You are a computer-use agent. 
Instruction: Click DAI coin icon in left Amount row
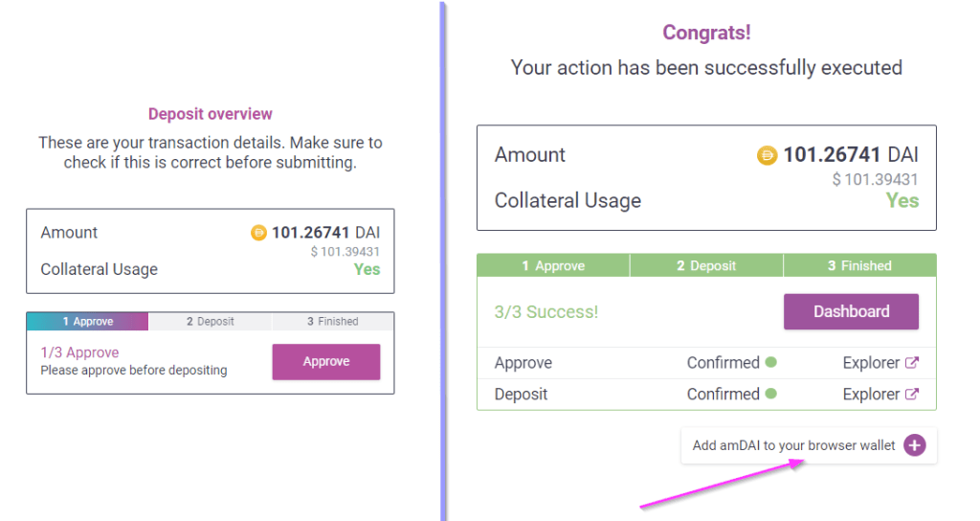pyautogui.click(x=258, y=233)
